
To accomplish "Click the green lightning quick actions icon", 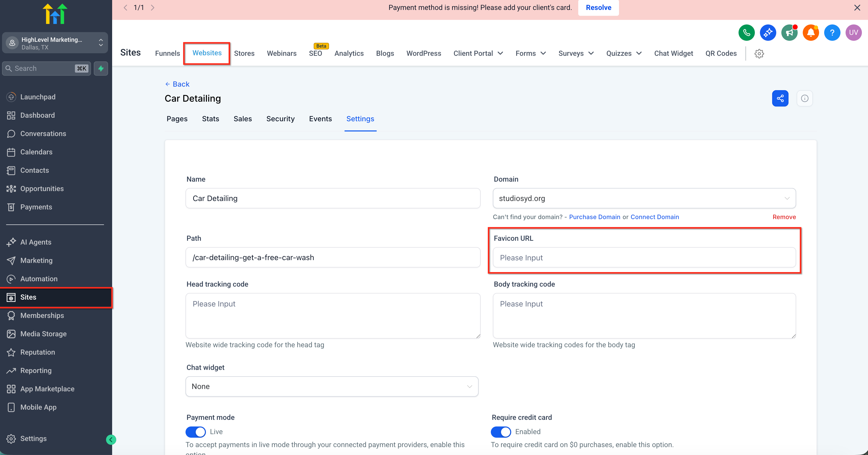I will (x=101, y=68).
